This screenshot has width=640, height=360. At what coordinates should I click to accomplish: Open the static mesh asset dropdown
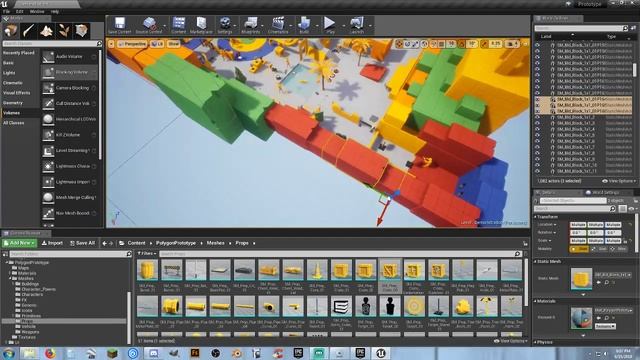613,275
